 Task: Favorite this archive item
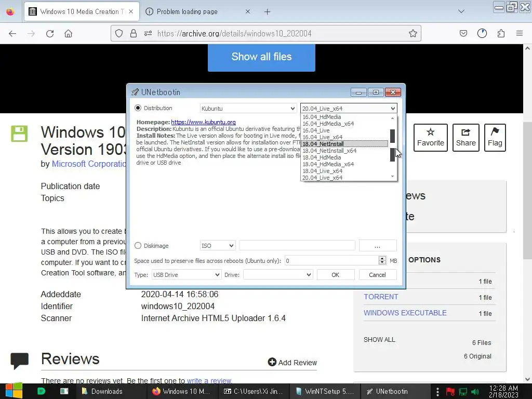431,137
